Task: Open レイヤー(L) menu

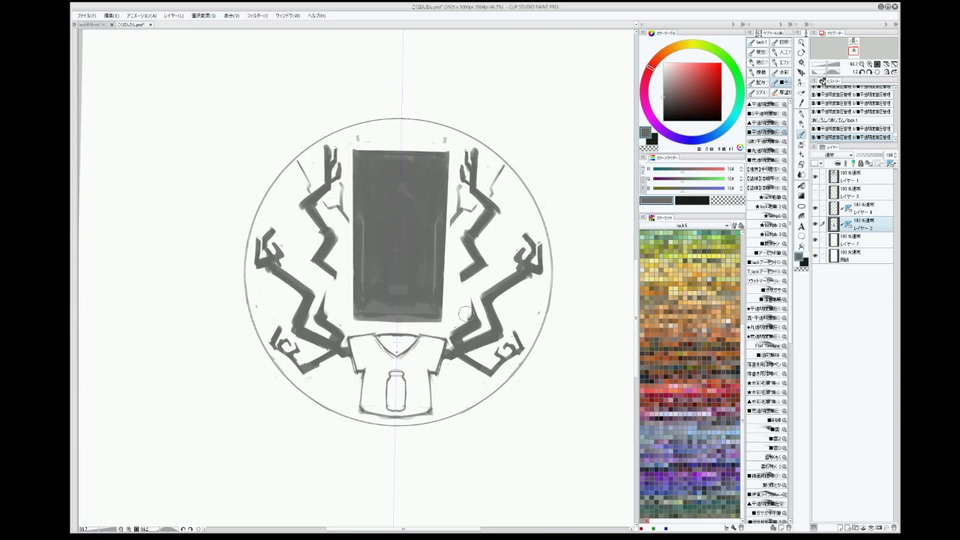Action: (x=173, y=16)
